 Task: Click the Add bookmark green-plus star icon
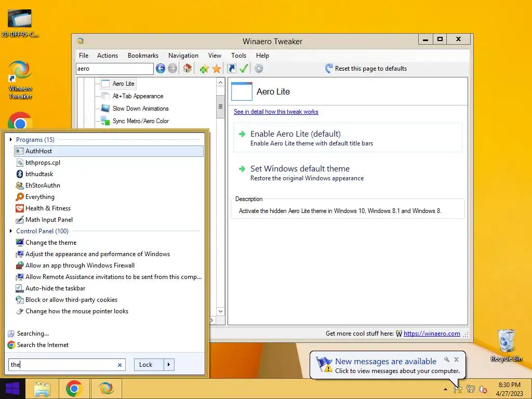[204, 69]
